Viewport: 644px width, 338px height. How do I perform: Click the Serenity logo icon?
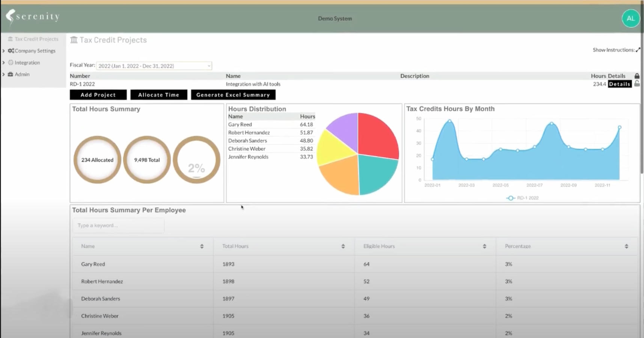click(10, 17)
